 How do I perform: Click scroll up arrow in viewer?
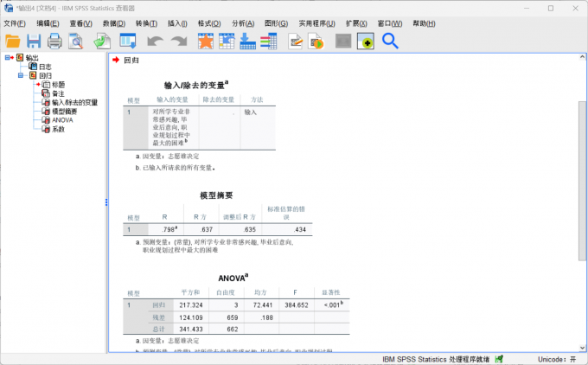coord(582,57)
